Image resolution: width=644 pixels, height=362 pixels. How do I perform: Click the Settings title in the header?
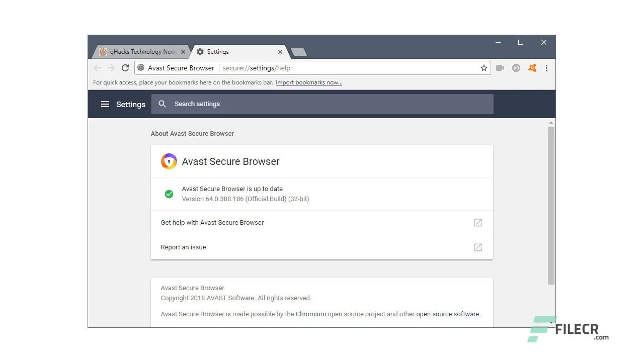tap(131, 105)
